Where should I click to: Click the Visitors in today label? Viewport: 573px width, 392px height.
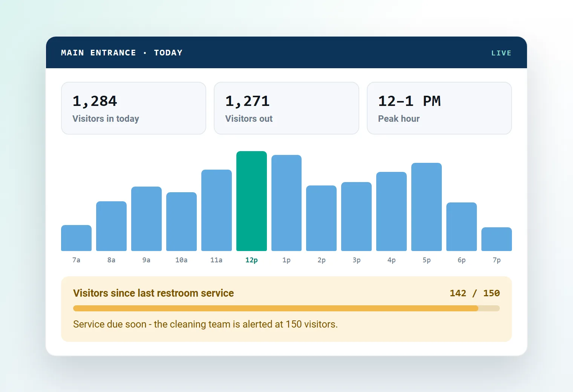coord(106,119)
